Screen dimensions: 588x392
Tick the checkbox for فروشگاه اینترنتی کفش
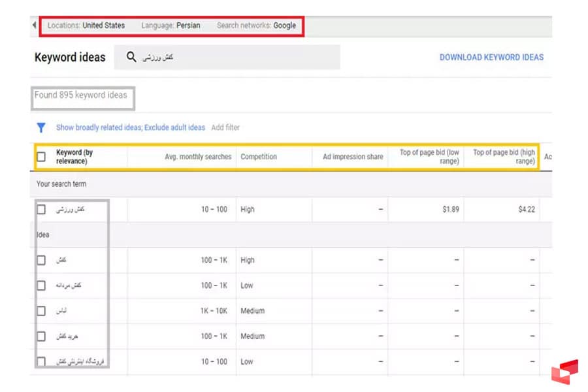click(41, 361)
